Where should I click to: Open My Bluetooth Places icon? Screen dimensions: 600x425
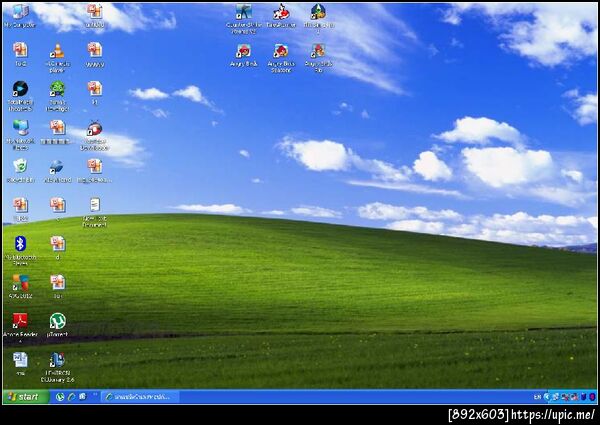coord(20,251)
